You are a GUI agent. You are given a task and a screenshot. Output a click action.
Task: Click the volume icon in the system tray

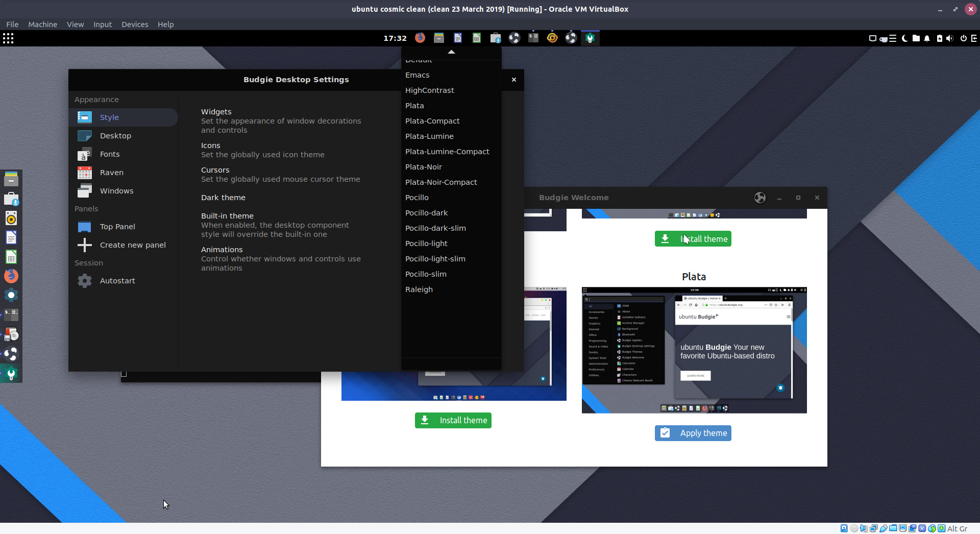(x=950, y=38)
